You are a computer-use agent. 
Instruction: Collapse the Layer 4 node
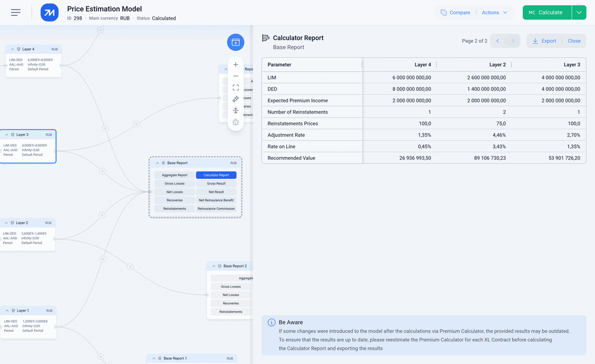click(x=12, y=49)
